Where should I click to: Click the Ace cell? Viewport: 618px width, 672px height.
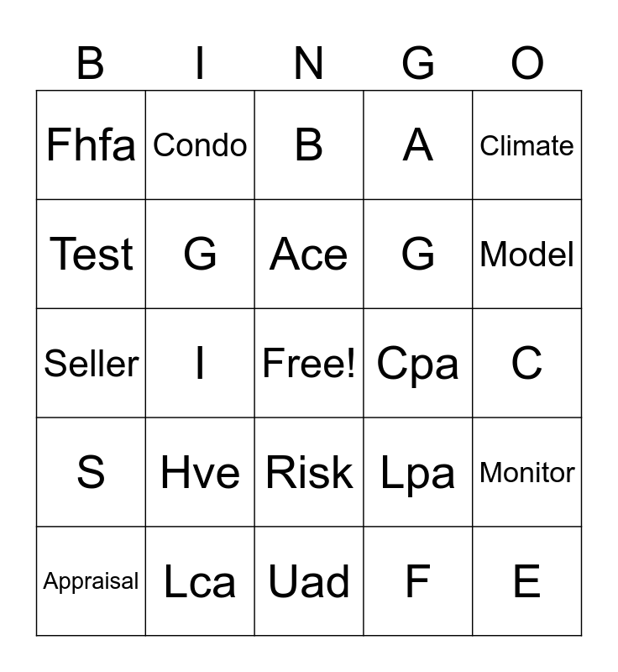point(309,254)
